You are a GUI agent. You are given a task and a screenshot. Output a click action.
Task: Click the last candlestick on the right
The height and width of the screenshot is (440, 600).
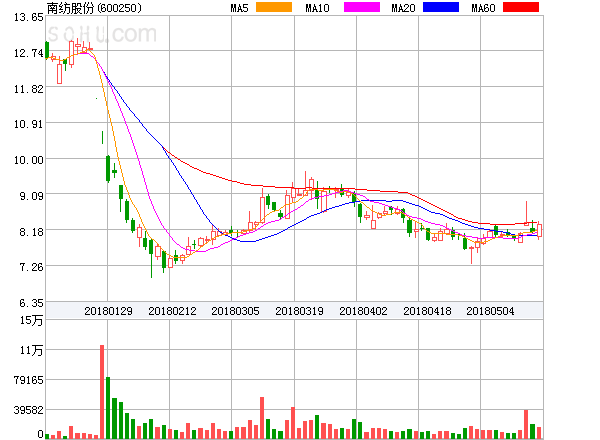pos(539,230)
